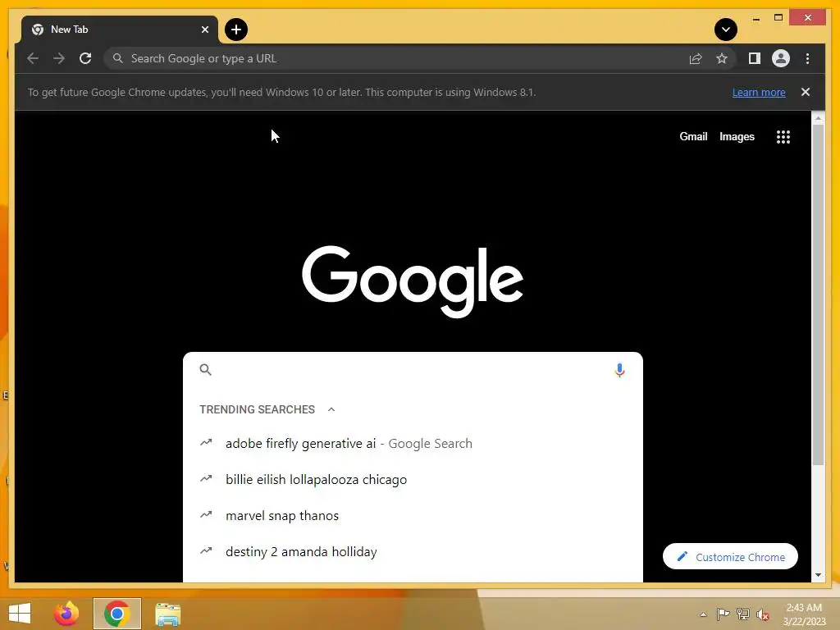Open Gmail link
This screenshot has width=840, height=630.
(693, 137)
